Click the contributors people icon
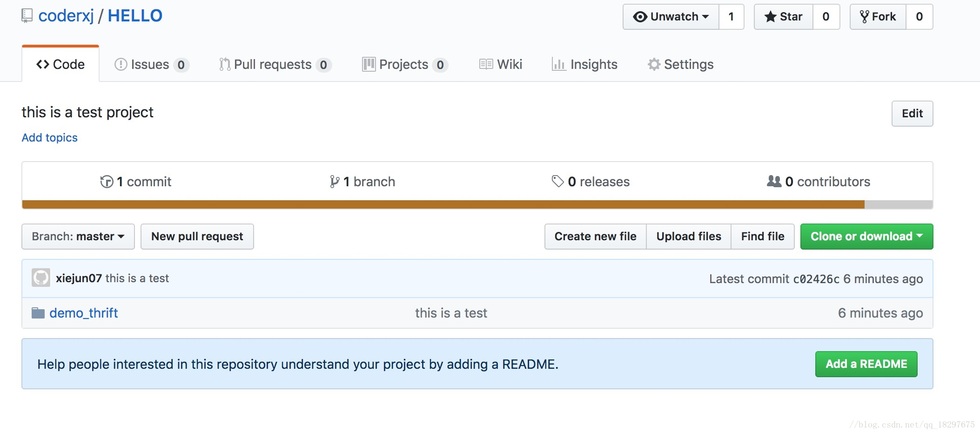980x434 pixels. point(774,181)
